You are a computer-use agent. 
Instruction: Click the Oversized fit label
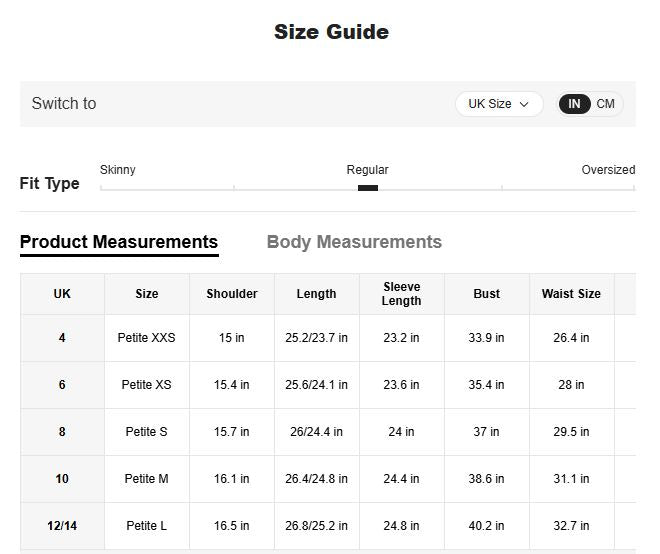(x=608, y=170)
